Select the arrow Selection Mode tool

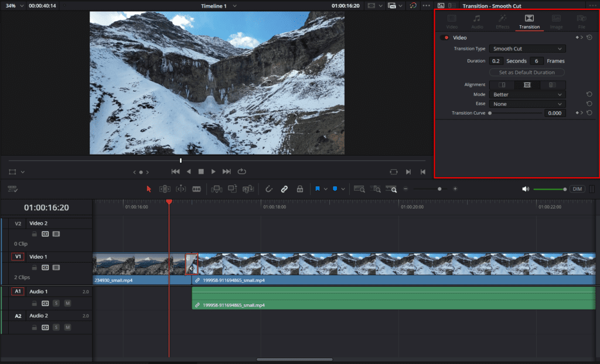(x=148, y=189)
